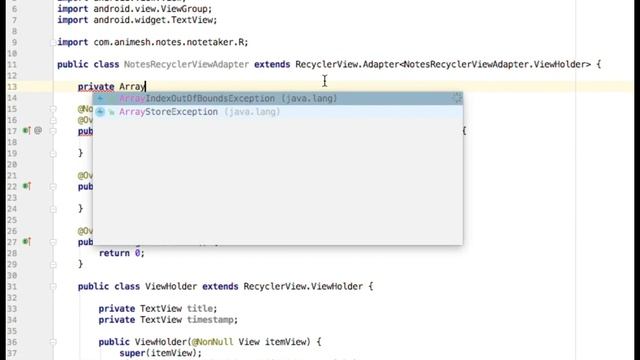Click line number 33 in the gutter
Image resolution: width=640 pixels, height=360 pixels.
coord(12,309)
